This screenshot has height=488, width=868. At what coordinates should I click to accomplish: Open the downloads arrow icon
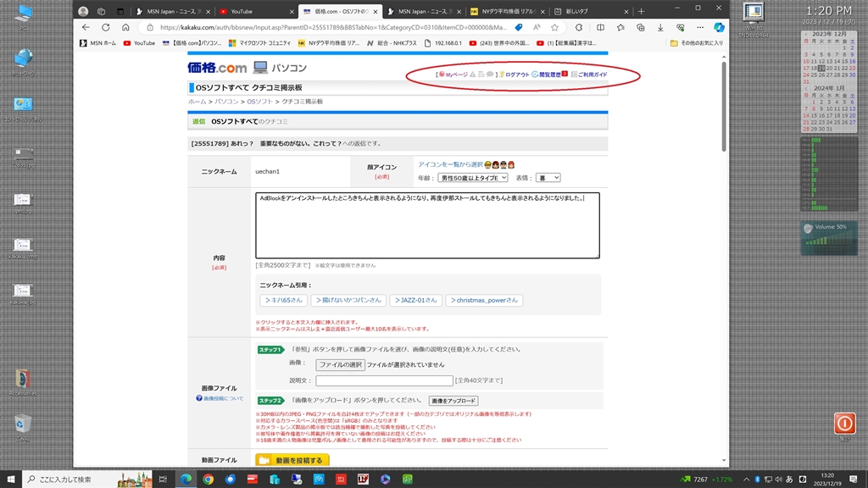point(660,27)
